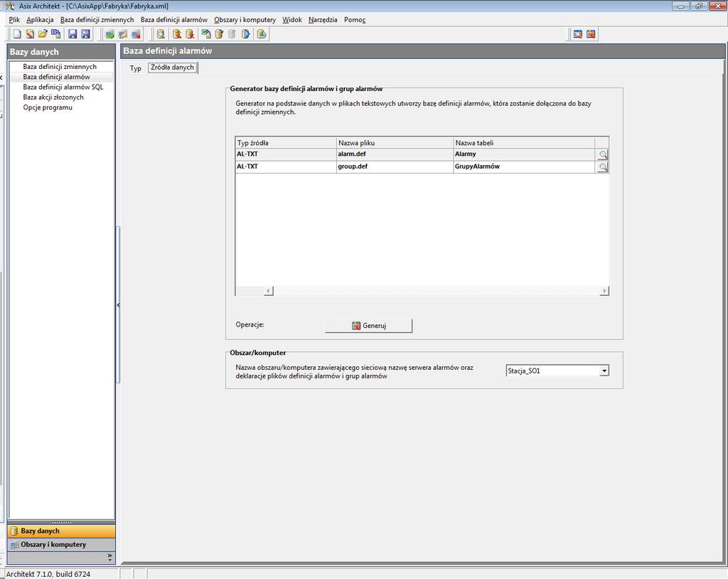Click the computer with red mark icon
Viewport: 728px width, 579px height.
[x=136, y=34]
